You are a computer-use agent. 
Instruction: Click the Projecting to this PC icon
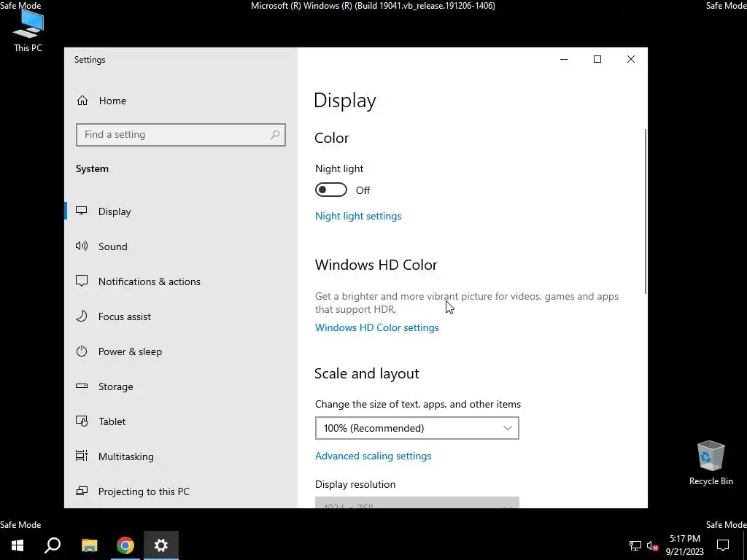coord(82,491)
